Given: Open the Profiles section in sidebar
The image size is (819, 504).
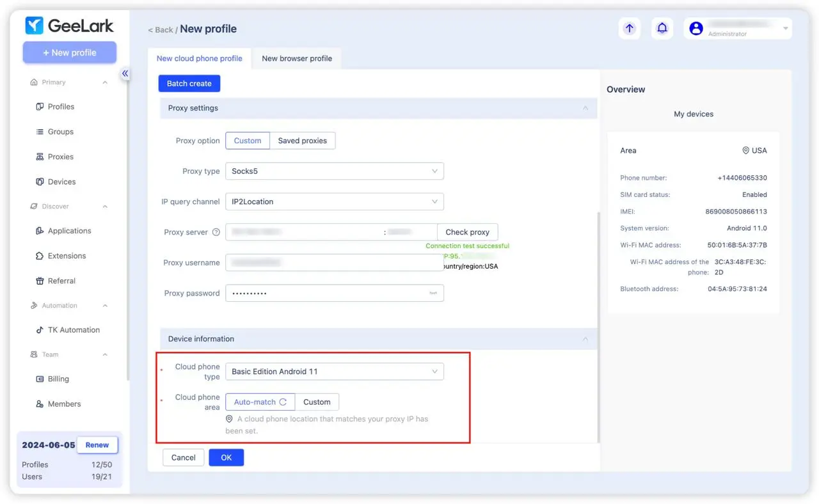Looking at the screenshot, I should 60,106.
